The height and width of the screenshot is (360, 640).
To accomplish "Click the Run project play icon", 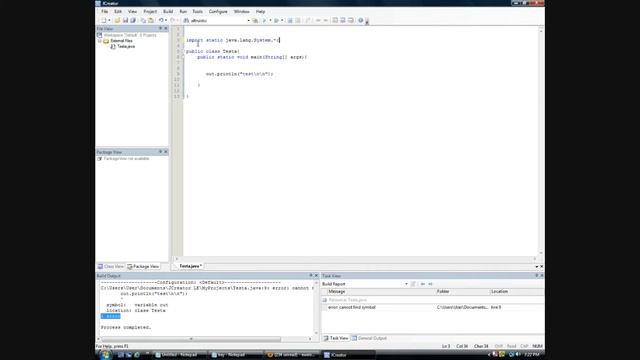I will click(264, 20).
